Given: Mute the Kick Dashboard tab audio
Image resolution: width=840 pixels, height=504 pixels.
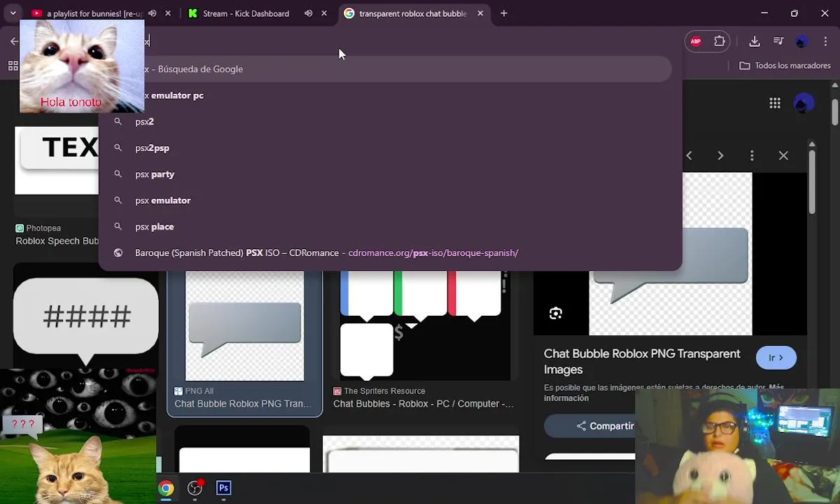Looking at the screenshot, I should (308, 13).
